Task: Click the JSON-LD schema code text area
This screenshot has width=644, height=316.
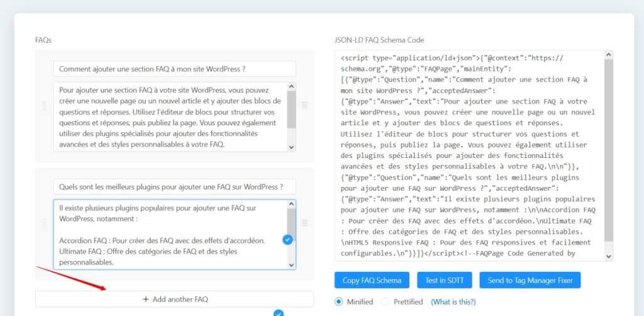Action: click(474, 155)
